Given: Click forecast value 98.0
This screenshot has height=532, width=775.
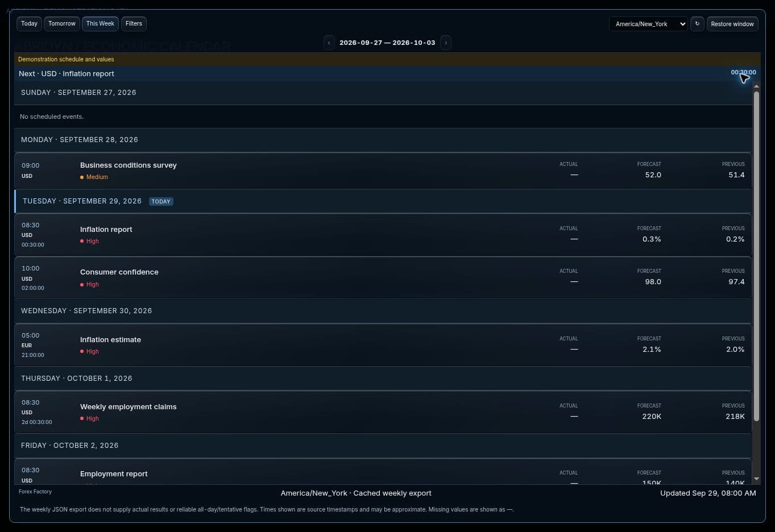Looking at the screenshot, I should tap(653, 282).
